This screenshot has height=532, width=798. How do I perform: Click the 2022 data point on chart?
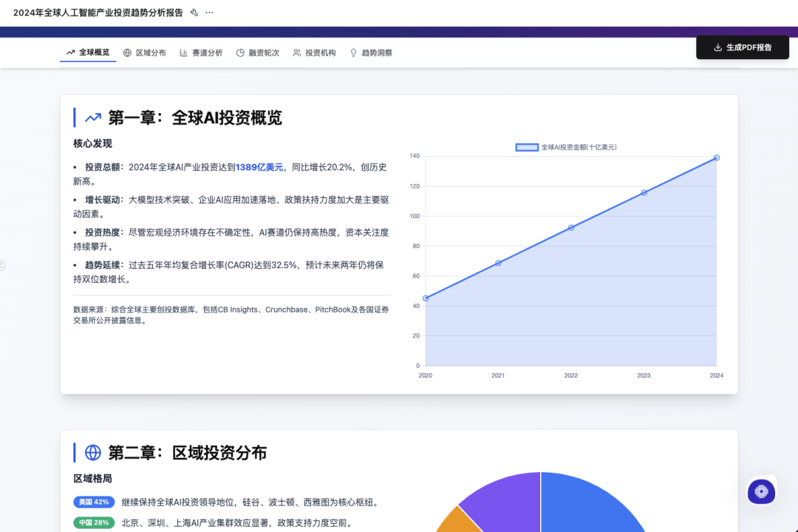pos(571,228)
